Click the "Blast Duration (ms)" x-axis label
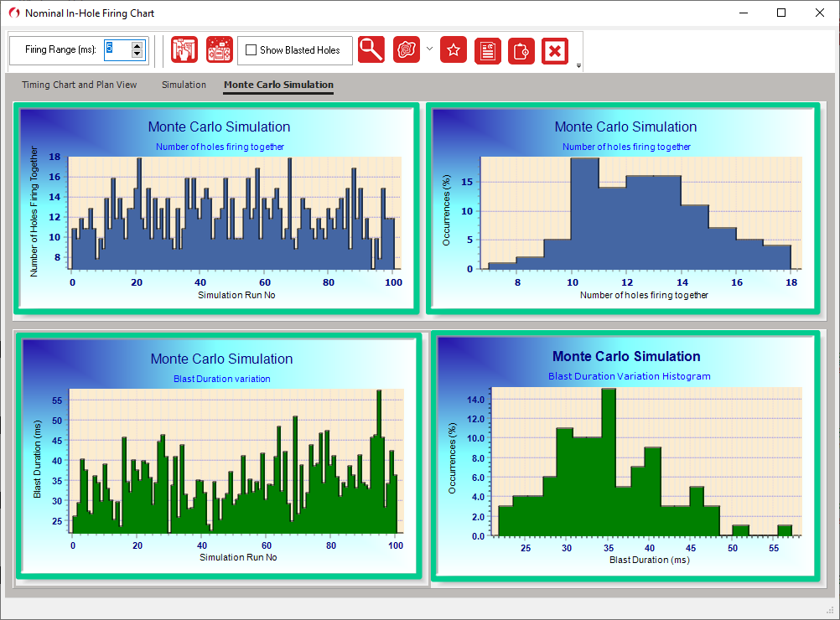Image resolution: width=840 pixels, height=620 pixels. pyautogui.click(x=650, y=560)
